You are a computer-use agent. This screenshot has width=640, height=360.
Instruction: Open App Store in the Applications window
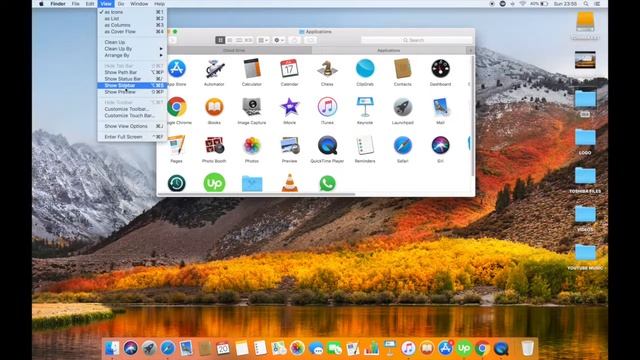pos(176,69)
